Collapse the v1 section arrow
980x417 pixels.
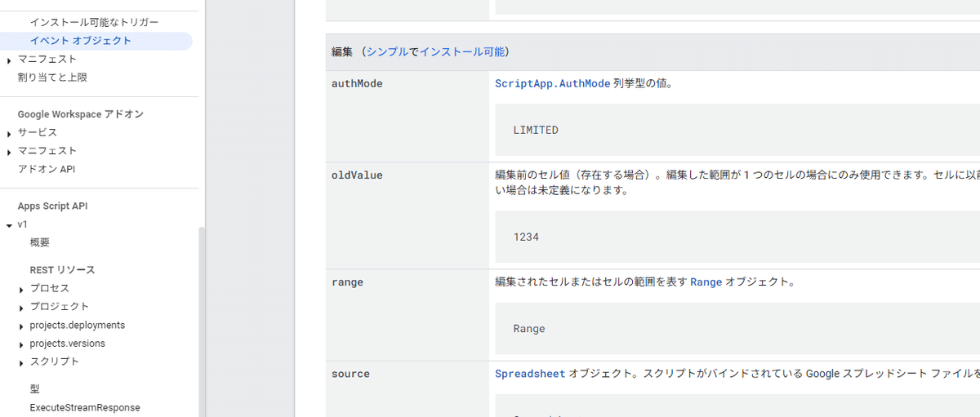point(9,225)
